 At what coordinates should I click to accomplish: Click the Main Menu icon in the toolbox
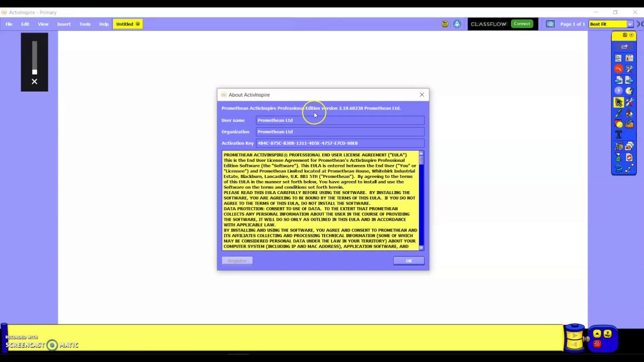(x=618, y=58)
